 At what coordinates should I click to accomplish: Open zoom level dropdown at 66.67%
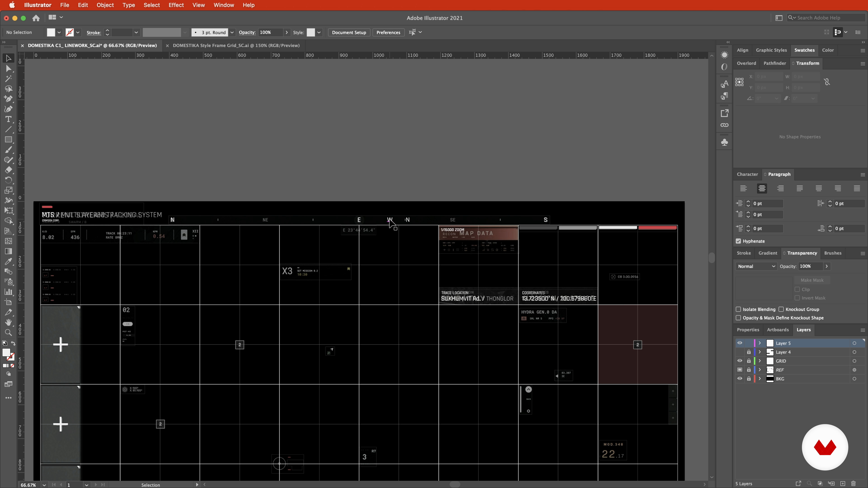pos(44,485)
